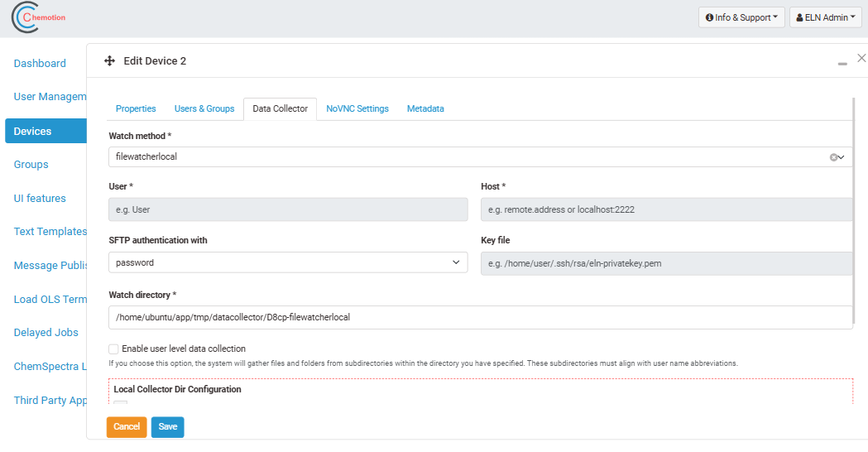Open the Info & Support menu
The image size is (868, 452).
(x=741, y=17)
